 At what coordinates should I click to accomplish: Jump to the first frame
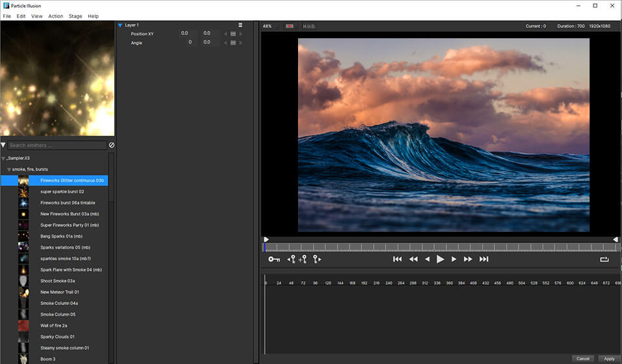(397, 259)
